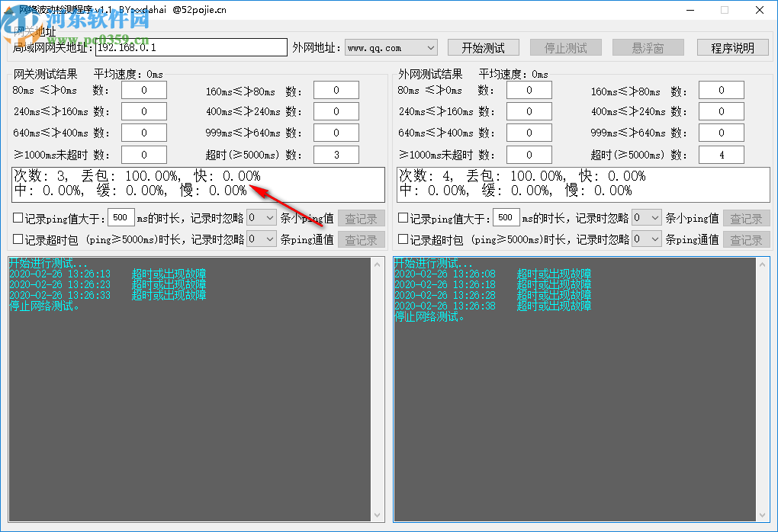
Task: Click gateway 80ms≤>0ms count field
Action: [x=144, y=90]
